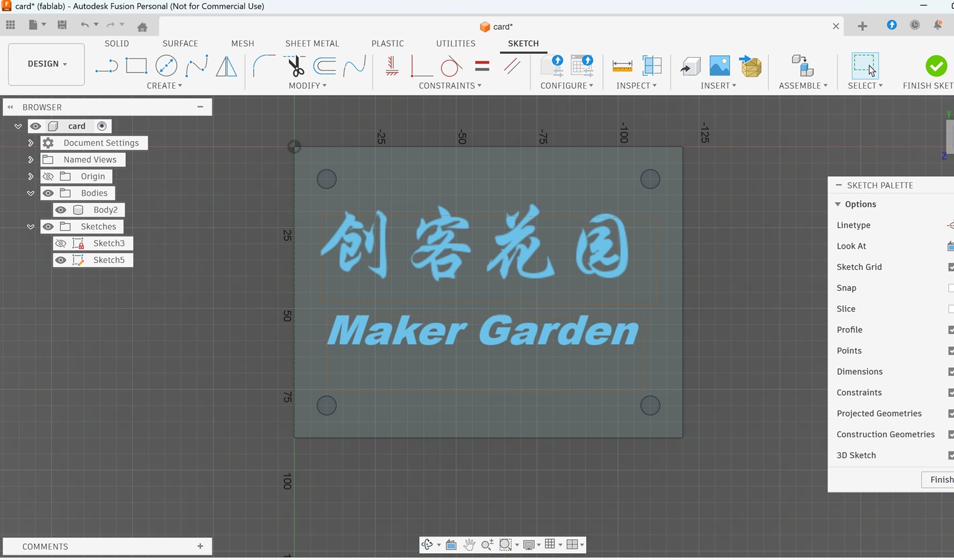Select the Center Diameter Circle tool
954x560 pixels.
click(166, 65)
